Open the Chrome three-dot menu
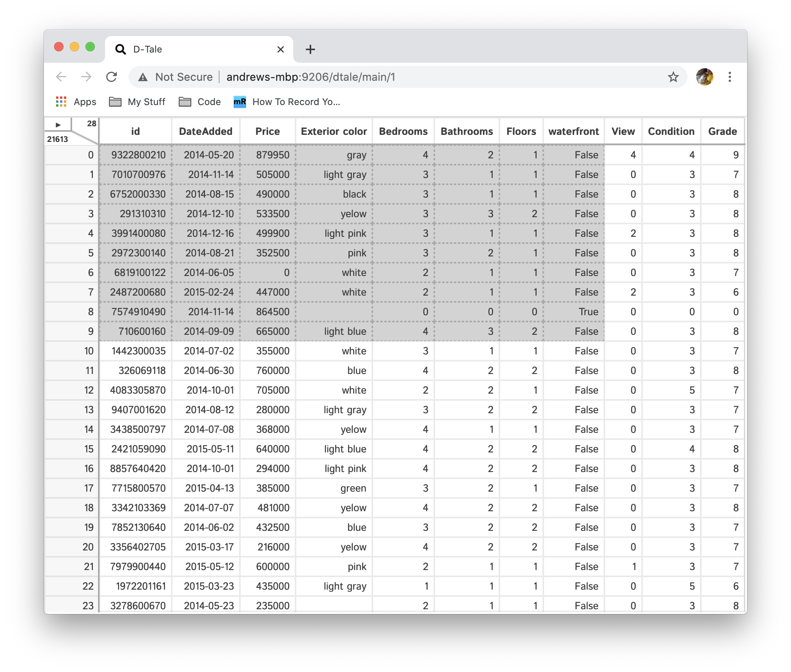Image resolution: width=791 pixels, height=672 pixels. pyautogui.click(x=729, y=77)
